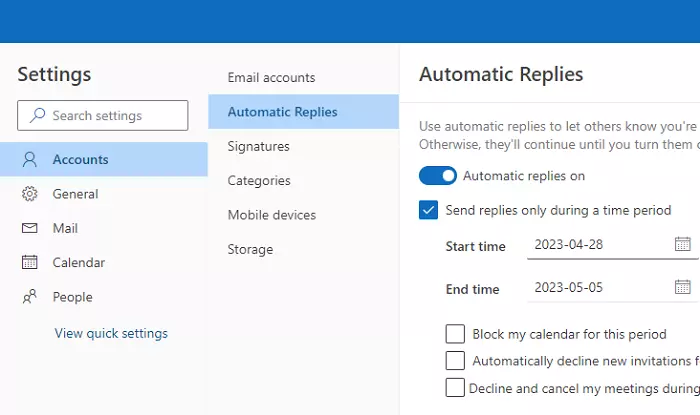Check Decline and cancel my meetings
The image size is (700, 415).
455,387
